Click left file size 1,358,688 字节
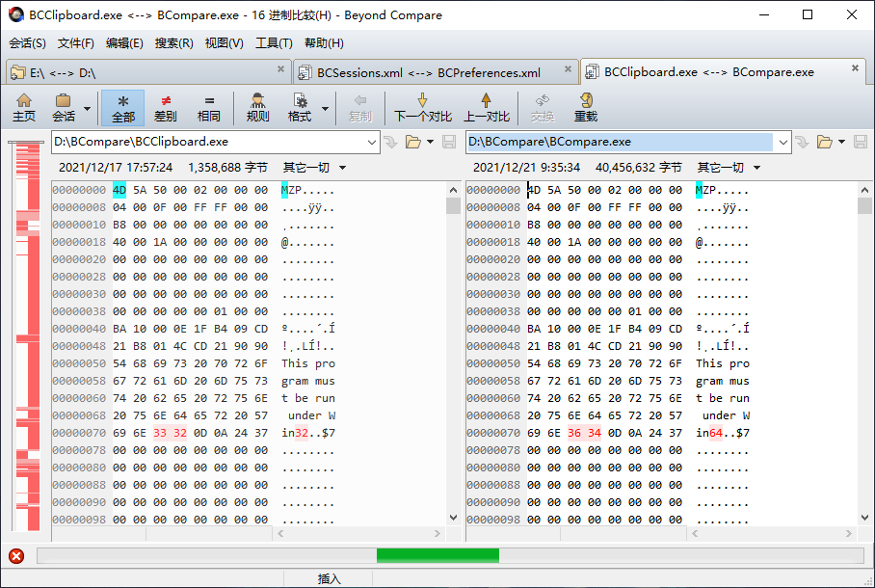 coord(227,168)
